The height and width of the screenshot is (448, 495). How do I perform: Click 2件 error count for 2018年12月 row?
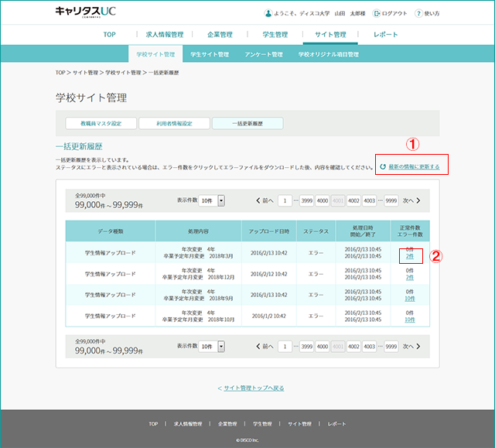pos(409,278)
